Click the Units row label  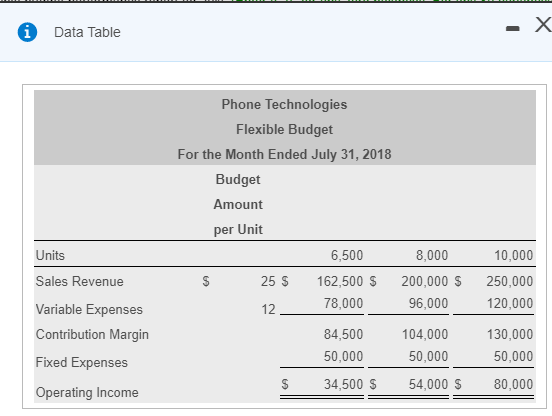coord(50,255)
